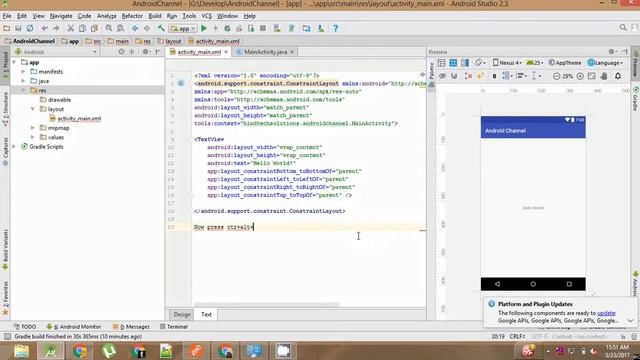The height and width of the screenshot is (360, 640).
Task: Click the Synchronize toolbar icon
Action: coord(30,29)
